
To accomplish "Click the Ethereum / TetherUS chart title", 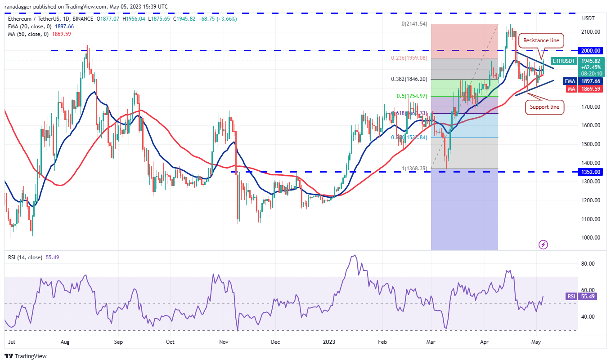I will coord(40,19).
